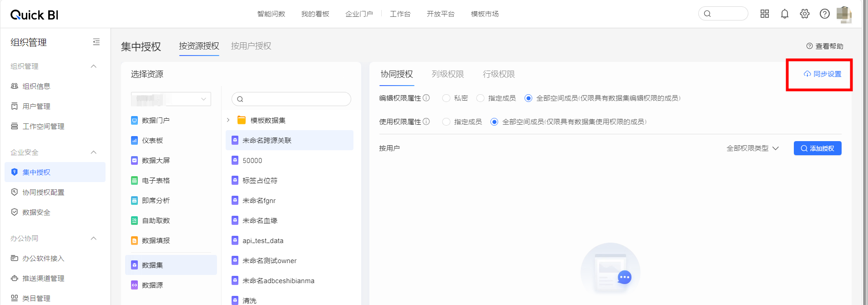Click the floating chat bubble icon
Image resolution: width=868 pixels, height=305 pixels.
coord(625,277)
